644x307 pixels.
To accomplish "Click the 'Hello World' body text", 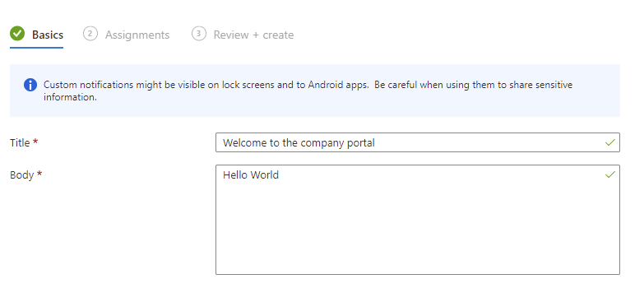I will 251,174.
